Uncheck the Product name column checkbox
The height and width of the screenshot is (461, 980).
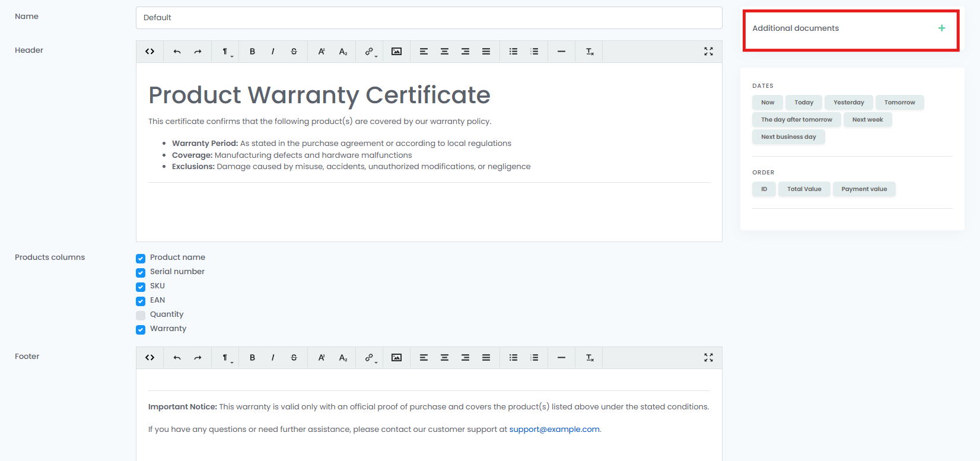(141, 259)
